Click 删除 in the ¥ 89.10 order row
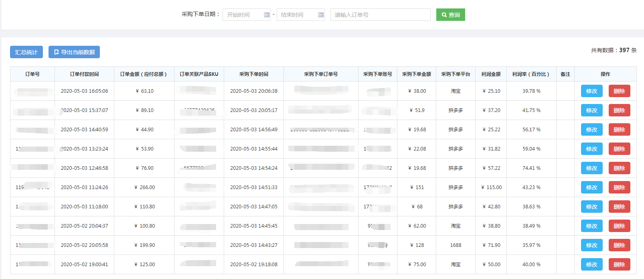644x279 pixels. 620,110
